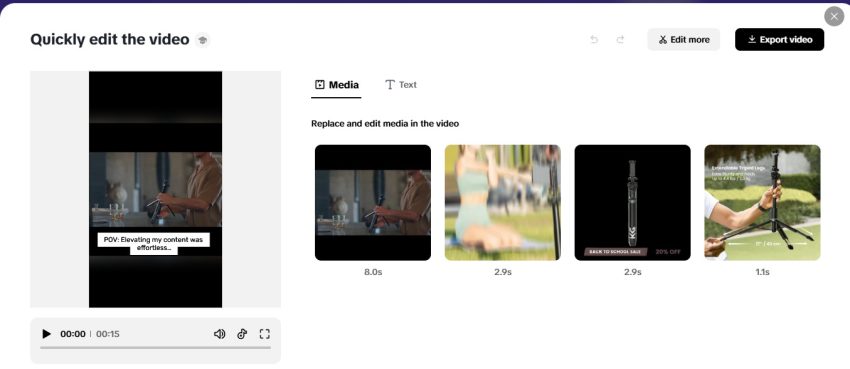Click the video progress bar
The image size is (850, 369).
coord(156,348)
